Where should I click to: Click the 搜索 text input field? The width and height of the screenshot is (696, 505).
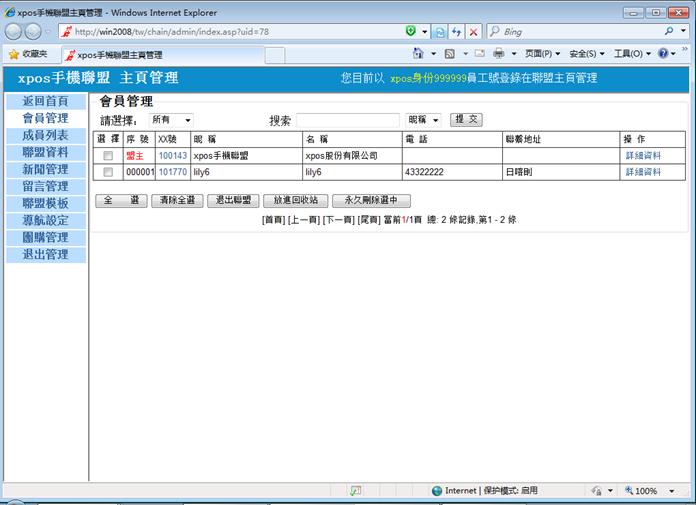(347, 120)
